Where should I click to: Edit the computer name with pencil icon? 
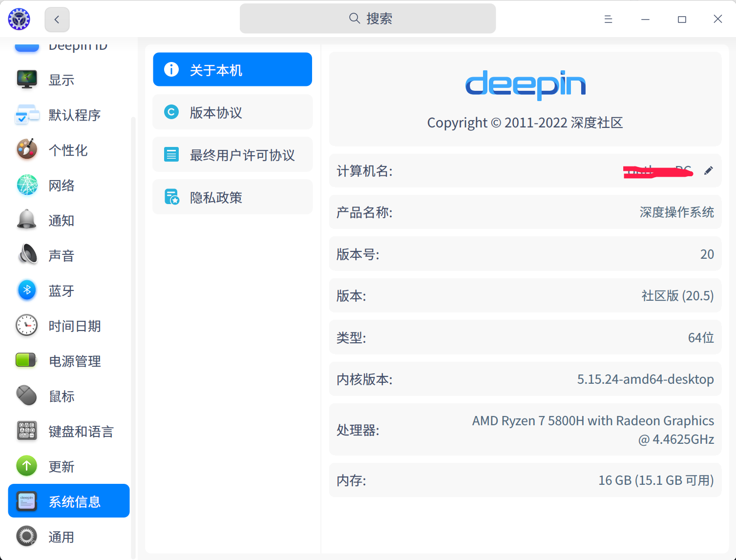point(709,170)
